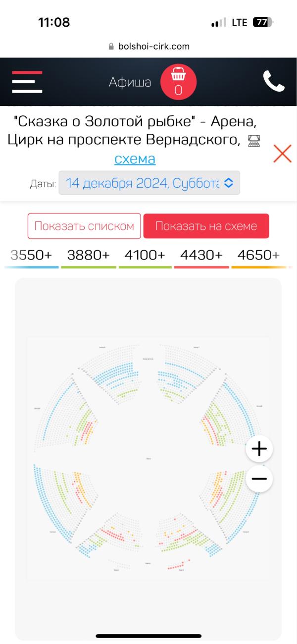Zoom out the seating map
The height and width of the screenshot is (644, 297).
click(x=259, y=479)
